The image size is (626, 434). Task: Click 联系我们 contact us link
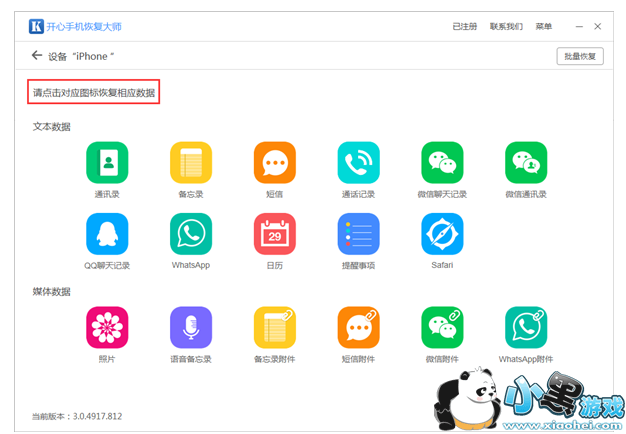[506, 27]
